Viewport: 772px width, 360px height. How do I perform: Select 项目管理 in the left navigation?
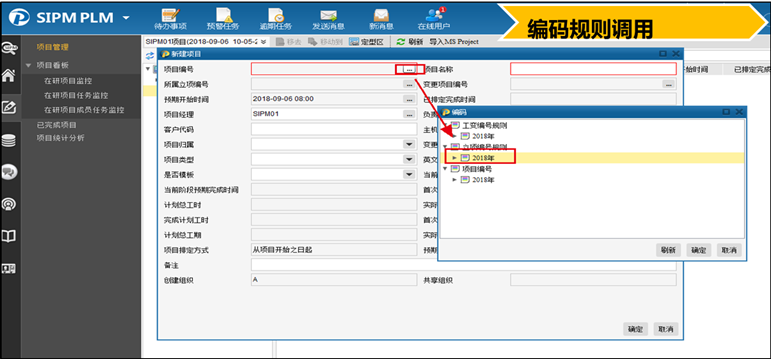point(52,47)
